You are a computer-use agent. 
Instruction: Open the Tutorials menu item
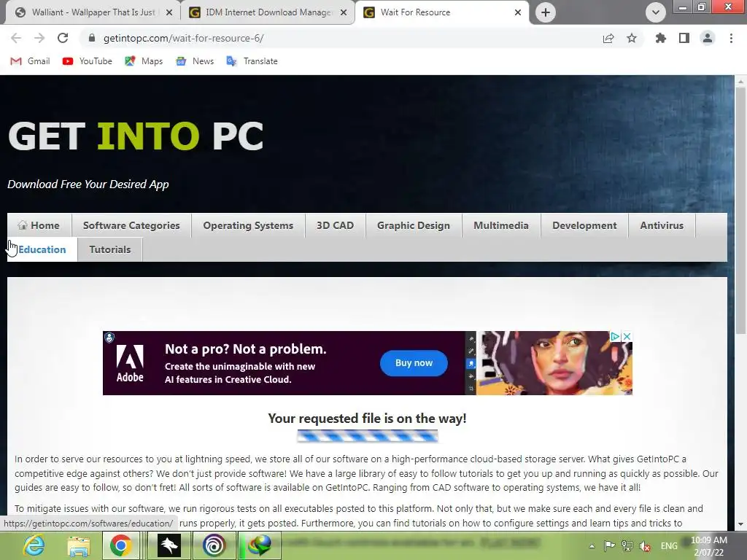pos(110,249)
